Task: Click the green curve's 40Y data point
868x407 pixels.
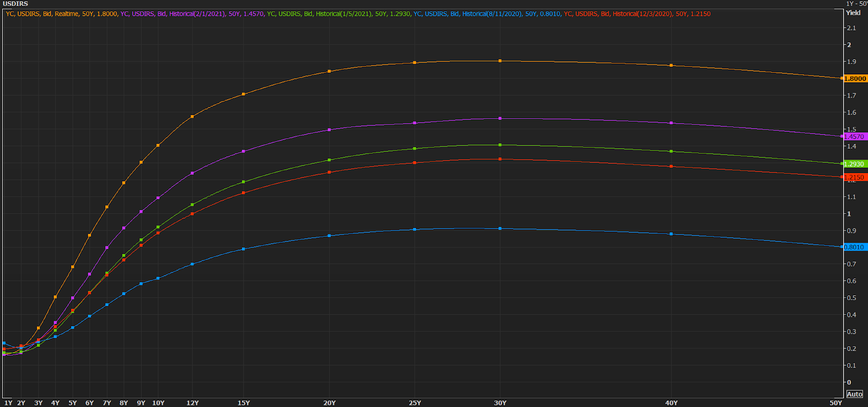Action: coord(672,151)
